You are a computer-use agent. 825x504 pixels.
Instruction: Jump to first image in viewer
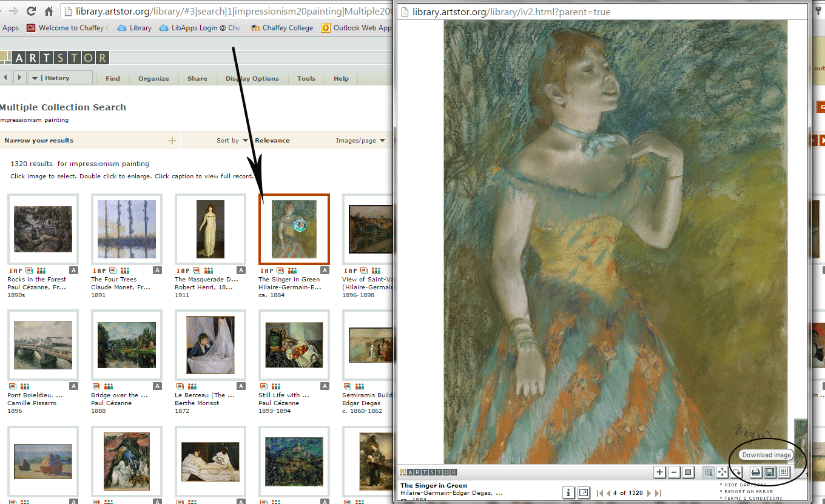600,493
